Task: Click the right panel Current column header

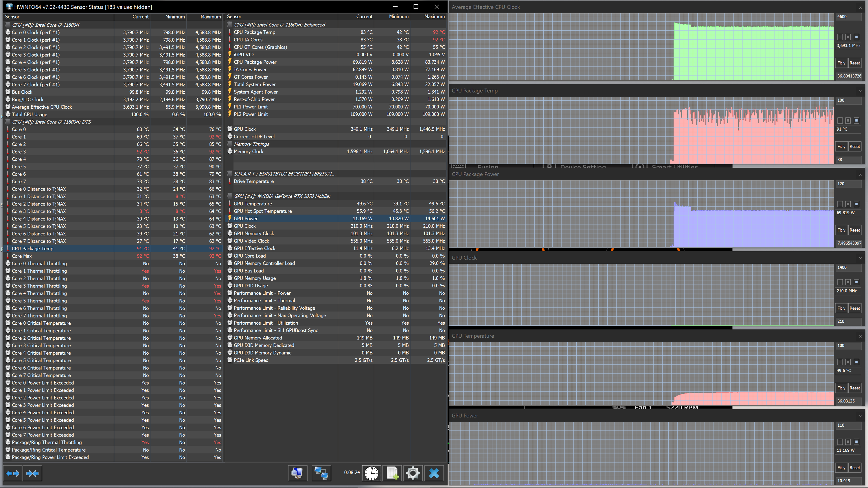Action: pyautogui.click(x=364, y=16)
